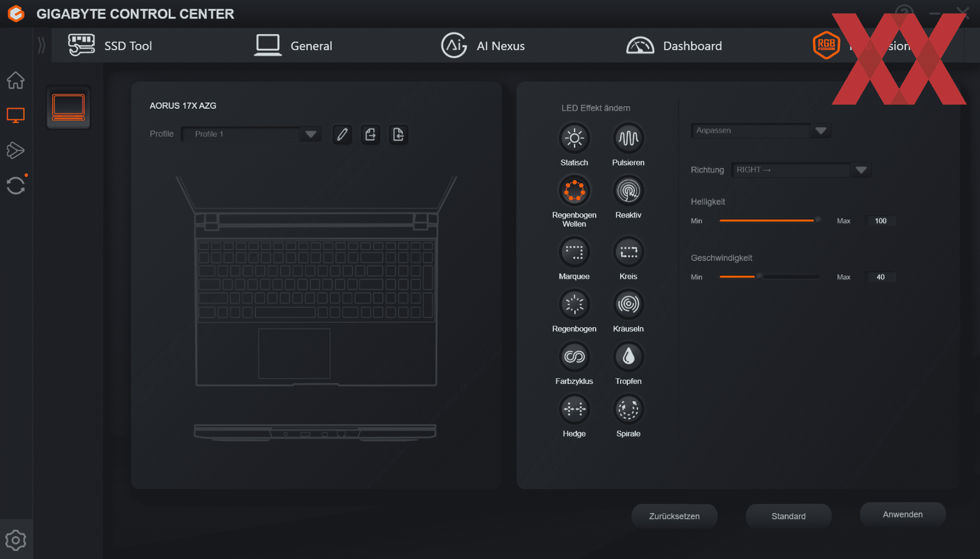
Task: Open the RGB Fusion tab
Action: pyautogui.click(x=862, y=45)
